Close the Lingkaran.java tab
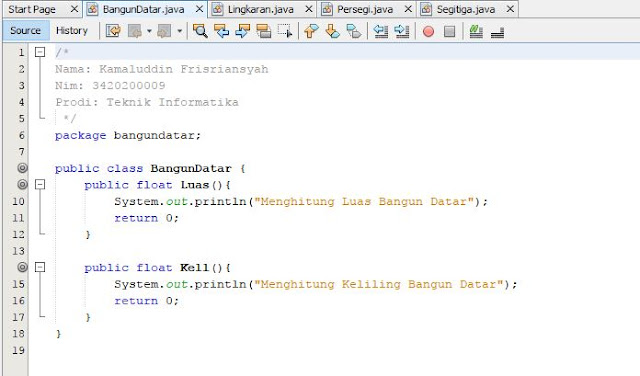 [309, 9]
